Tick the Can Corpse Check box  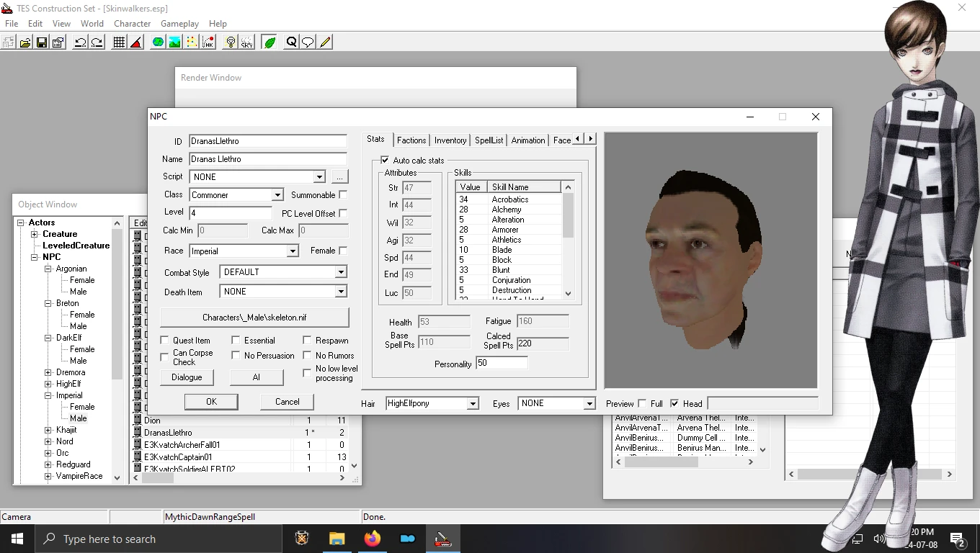164,357
